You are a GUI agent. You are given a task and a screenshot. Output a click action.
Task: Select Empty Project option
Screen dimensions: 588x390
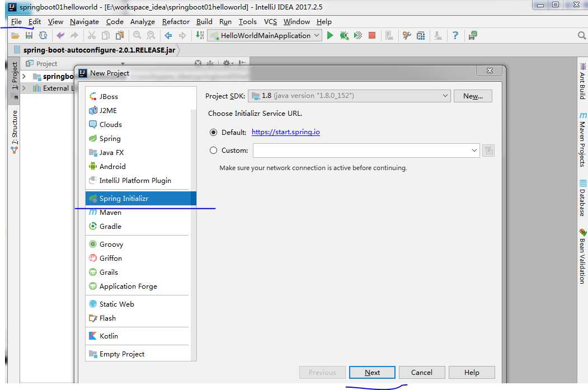(138, 354)
